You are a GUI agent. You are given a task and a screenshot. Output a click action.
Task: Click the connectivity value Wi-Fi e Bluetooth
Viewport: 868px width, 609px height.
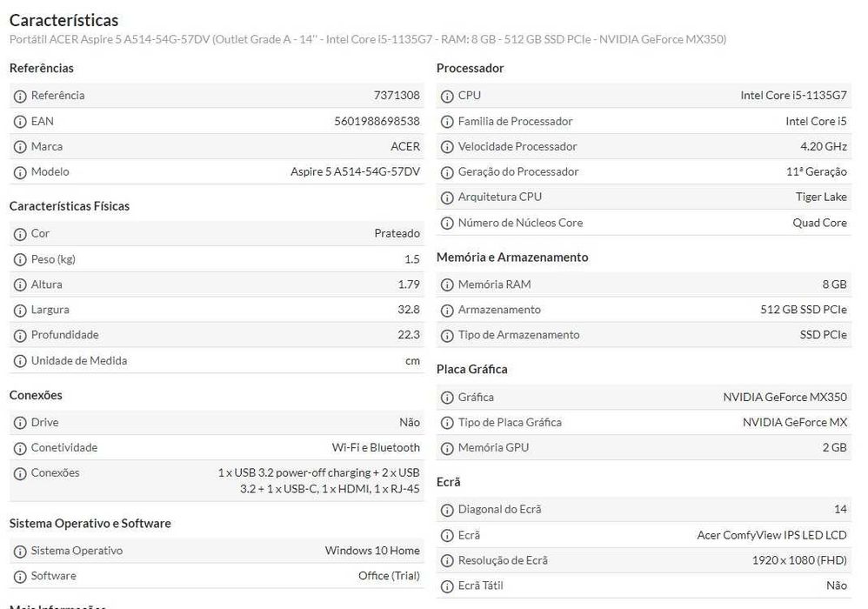click(x=376, y=447)
